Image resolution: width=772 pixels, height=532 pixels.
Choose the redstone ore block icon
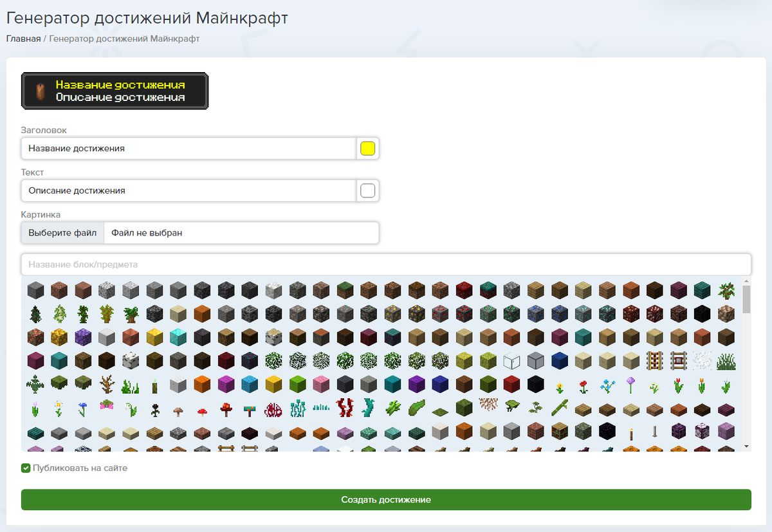(441, 314)
